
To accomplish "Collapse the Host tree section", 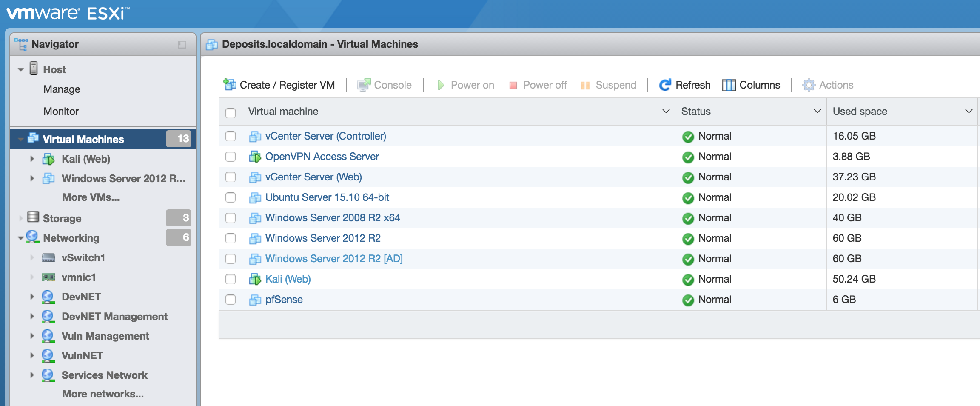I will tap(21, 70).
